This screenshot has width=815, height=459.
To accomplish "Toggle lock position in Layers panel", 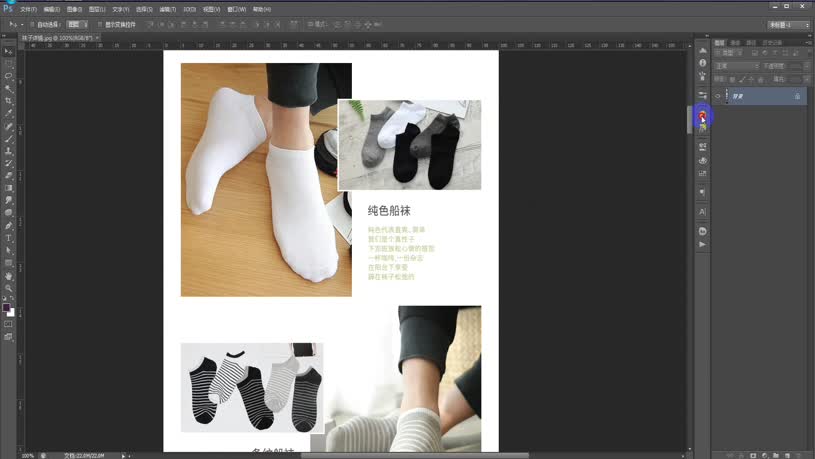I will tap(751, 80).
